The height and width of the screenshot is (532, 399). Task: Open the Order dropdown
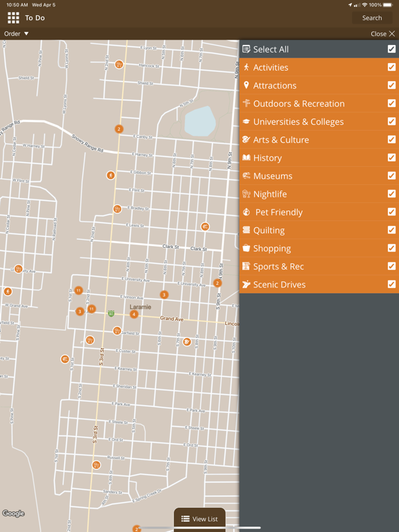coord(16,33)
